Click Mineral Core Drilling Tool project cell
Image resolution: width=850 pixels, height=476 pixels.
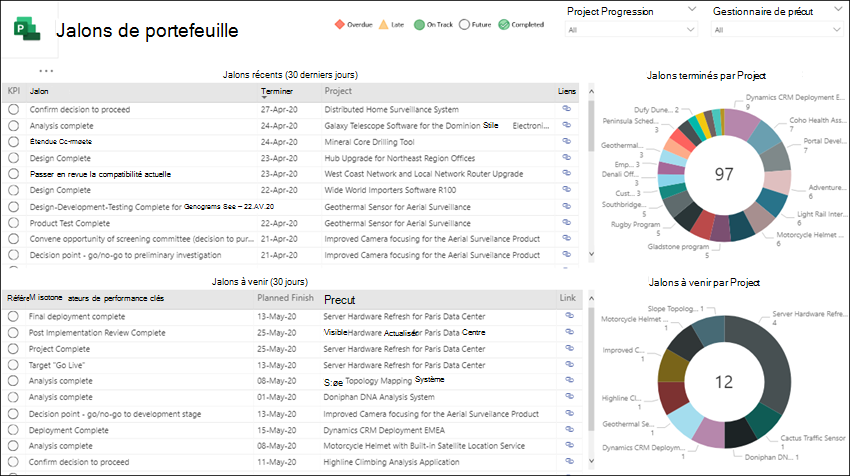pyautogui.click(x=369, y=142)
